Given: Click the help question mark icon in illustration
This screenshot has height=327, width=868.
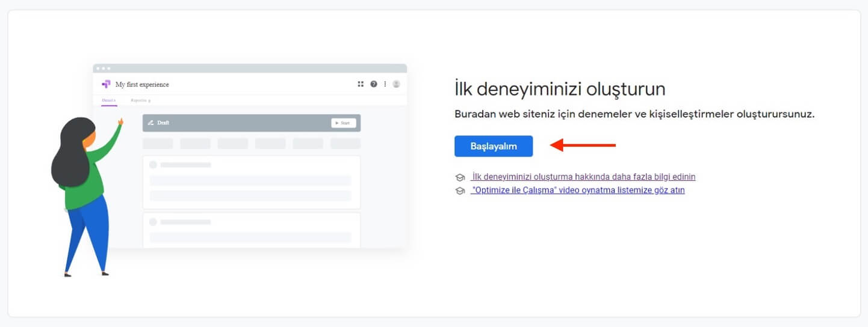Looking at the screenshot, I should click(x=374, y=84).
